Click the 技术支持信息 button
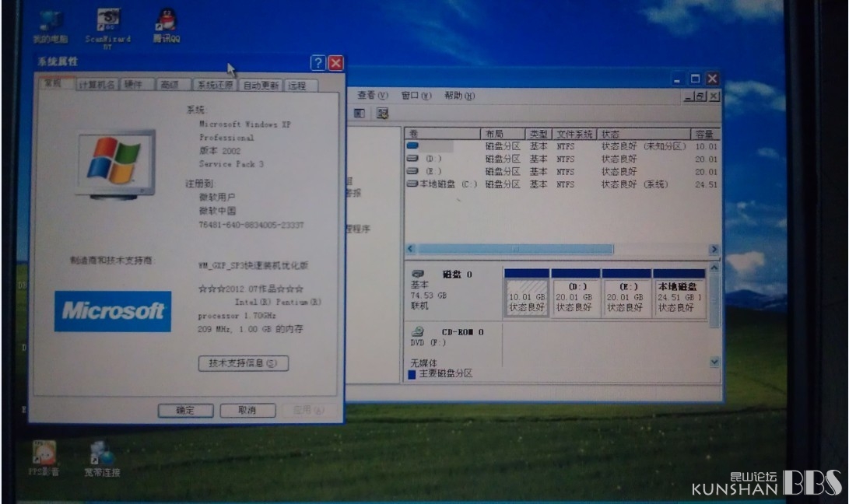The height and width of the screenshot is (504, 849). pyautogui.click(x=243, y=363)
